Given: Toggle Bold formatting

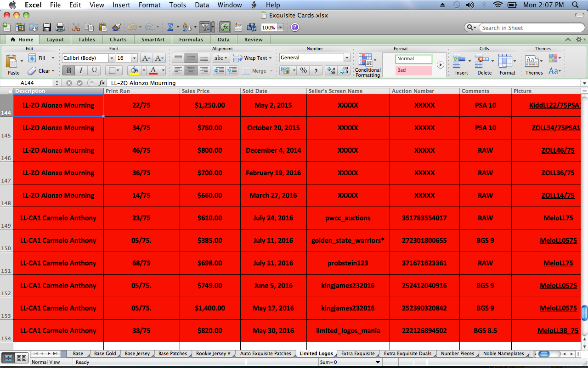Looking at the screenshot, I should click(x=68, y=70).
